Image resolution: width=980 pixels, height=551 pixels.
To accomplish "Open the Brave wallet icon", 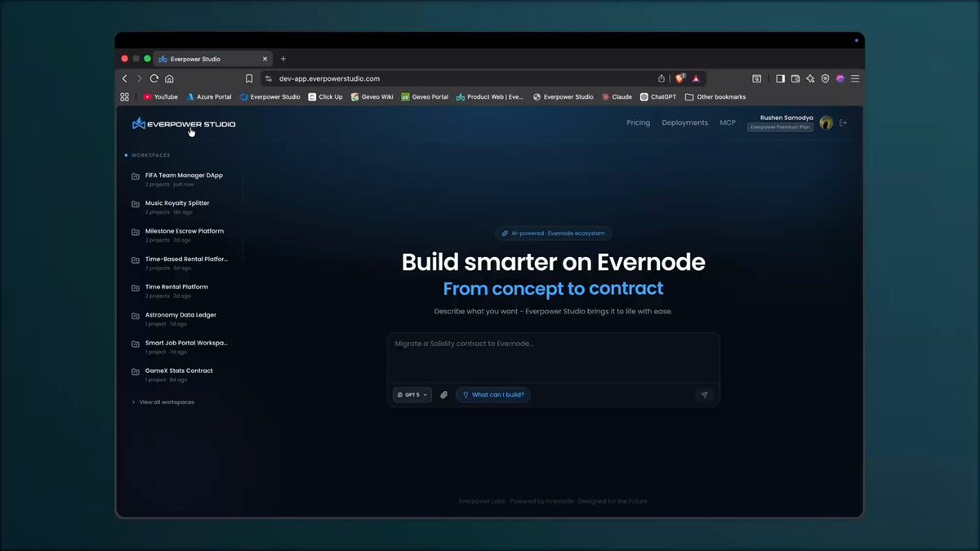I will click(x=795, y=78).
